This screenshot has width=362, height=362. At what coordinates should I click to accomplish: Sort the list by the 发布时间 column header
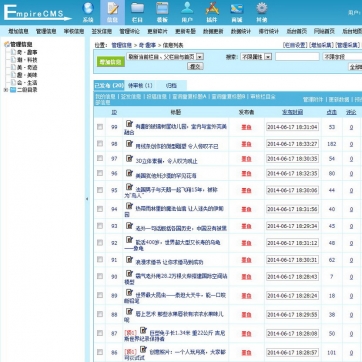click(292, 112)
